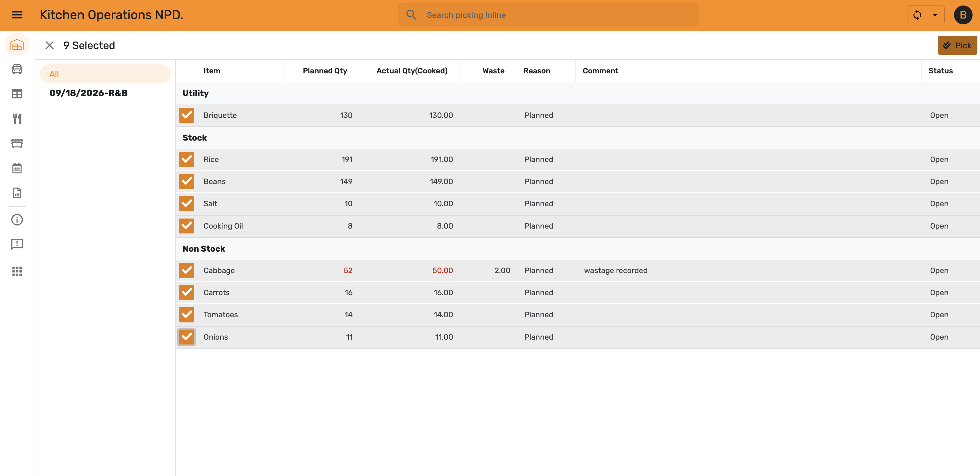Open the calendar sidebar icon
This screenshot has width=980, height=476.
[17, 168]
